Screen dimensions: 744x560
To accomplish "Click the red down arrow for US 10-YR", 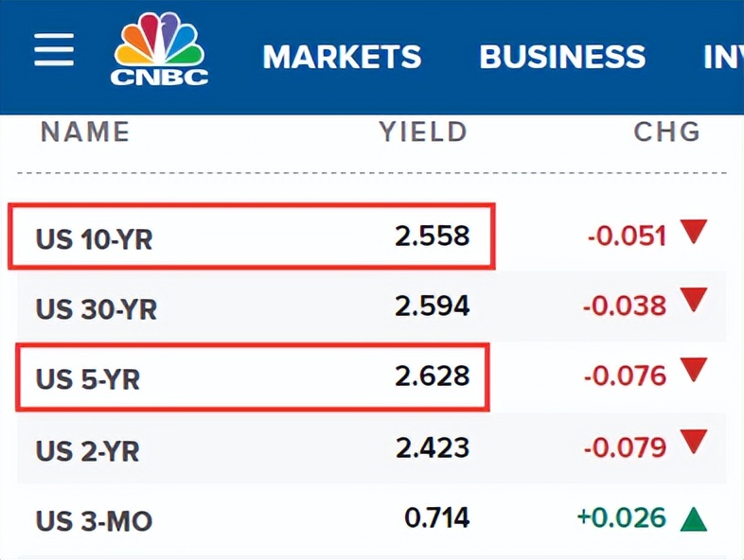I will 694,231.
